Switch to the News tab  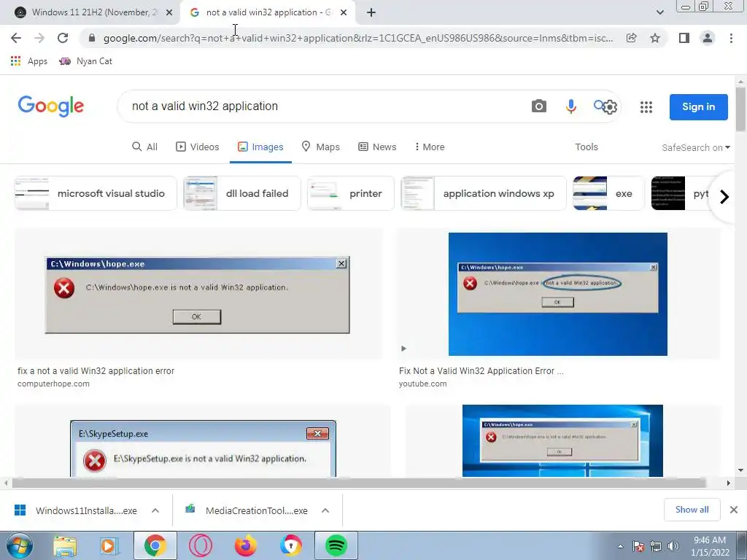[377, 147]
